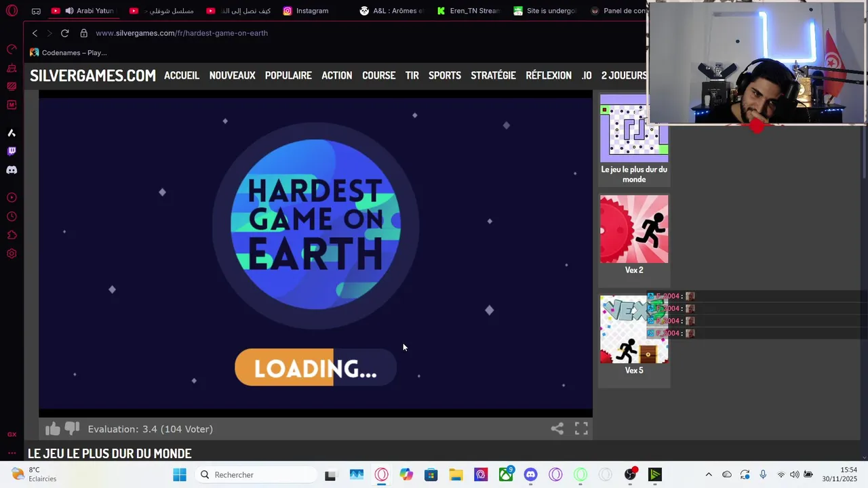The height and width of the screenshot is (488, 868).
Task: Click the muted speaker on Arabi Yatun tab
Action: coord(69,11)
